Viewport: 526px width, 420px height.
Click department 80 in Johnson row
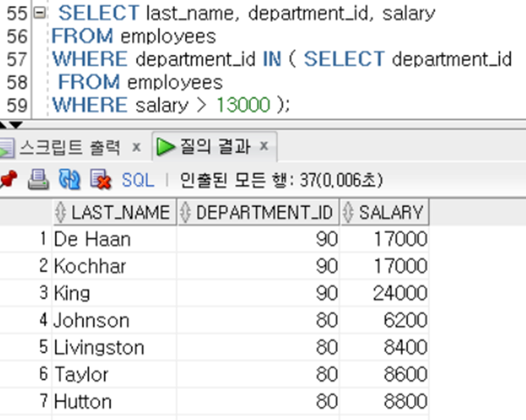pos(327,320)
